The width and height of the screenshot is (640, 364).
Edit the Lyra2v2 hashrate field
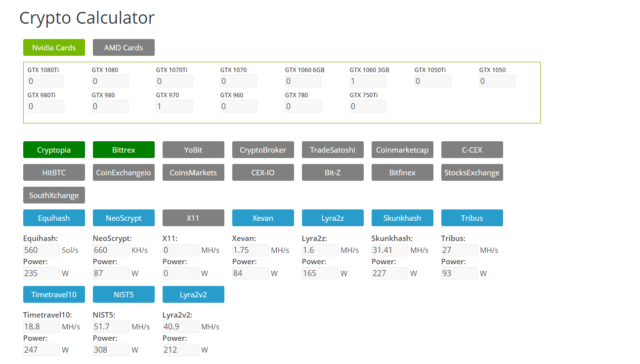(x=181, y=326)
